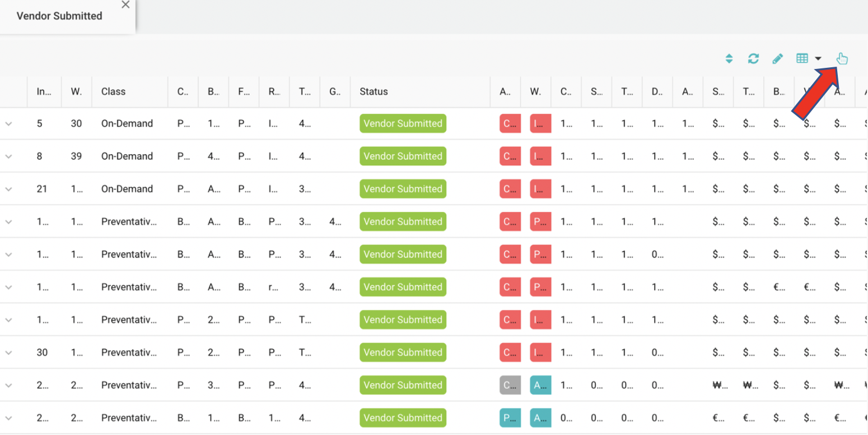Expand the row with invoice number 5
Viewport: 868px width, 435px height.
pos(8,124)
